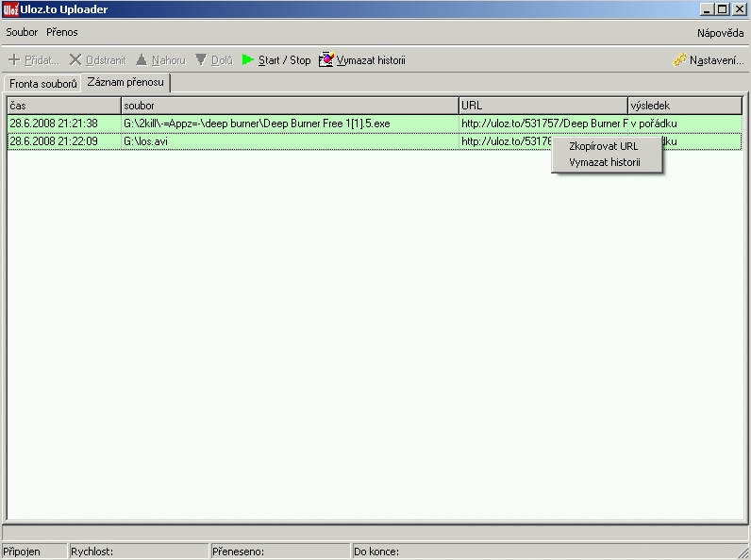Screen dimensions: 751x560
Task: Sort by the výsledek column header
Action: tap(685, 106)
